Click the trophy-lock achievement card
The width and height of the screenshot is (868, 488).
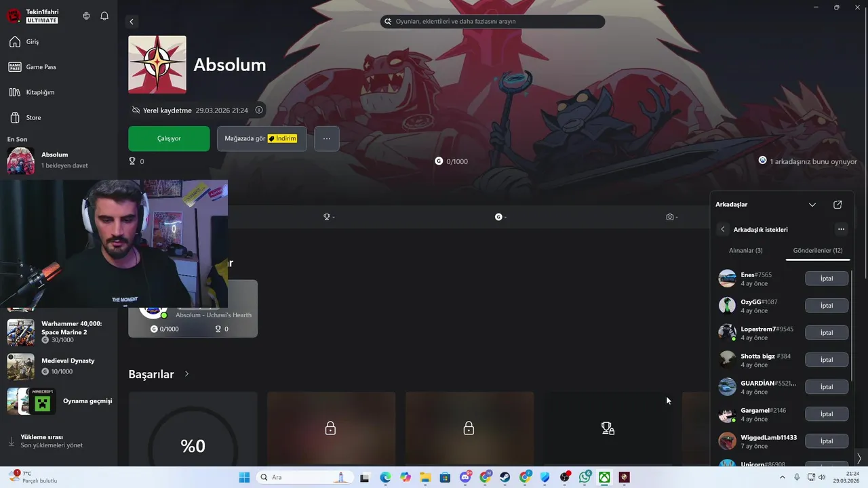[x=608, y=428]
